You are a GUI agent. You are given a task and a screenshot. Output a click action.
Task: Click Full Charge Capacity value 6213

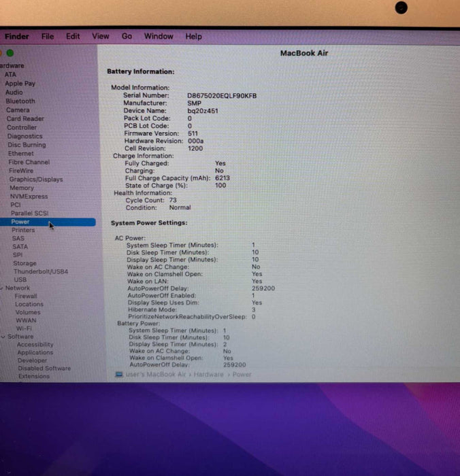223,178
